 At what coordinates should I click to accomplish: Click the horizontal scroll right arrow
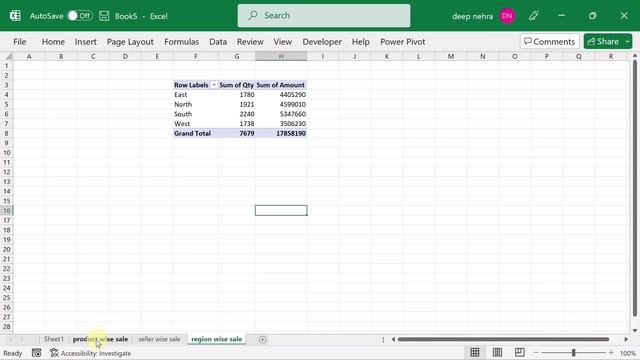click(626, 339)
